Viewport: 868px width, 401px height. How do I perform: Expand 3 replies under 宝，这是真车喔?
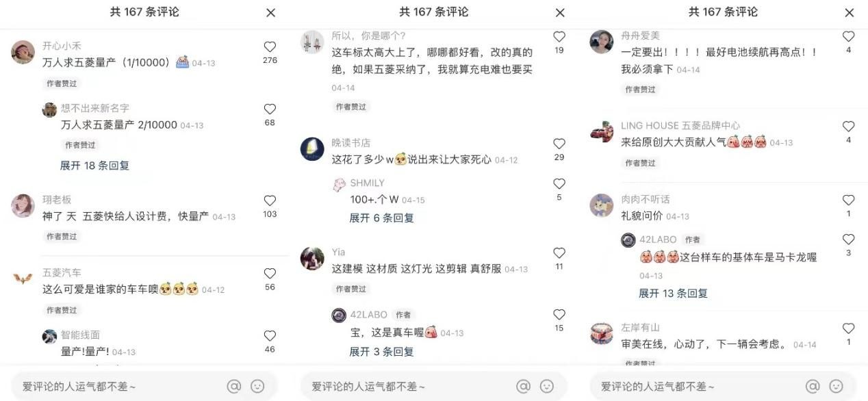pos(381,352)
